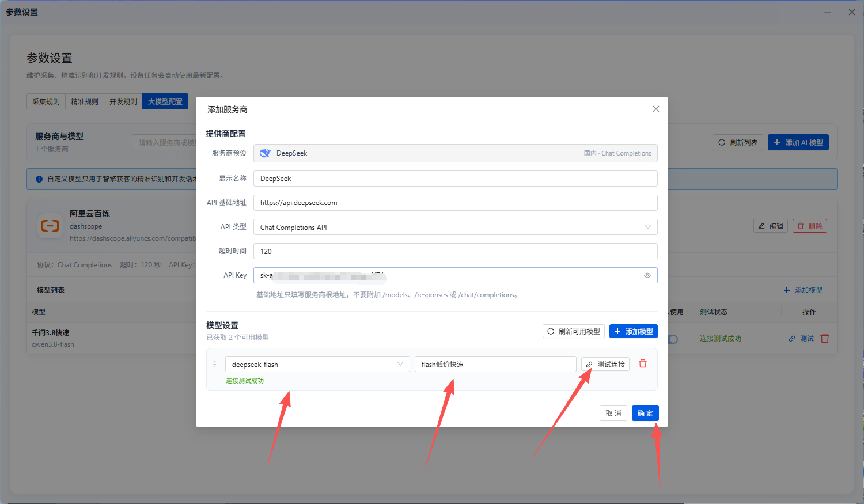
Task: Expand the deepseek-flash model dropdown
Action: pos(317,364)
